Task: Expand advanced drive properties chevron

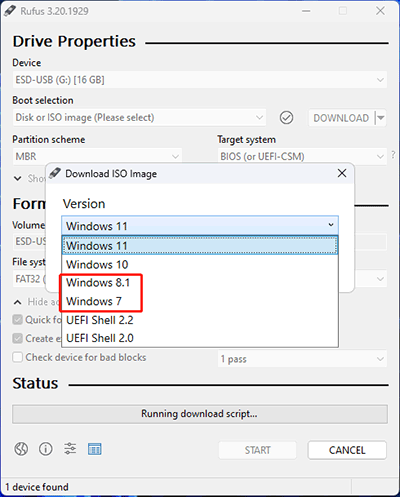Action: point(18,179)
